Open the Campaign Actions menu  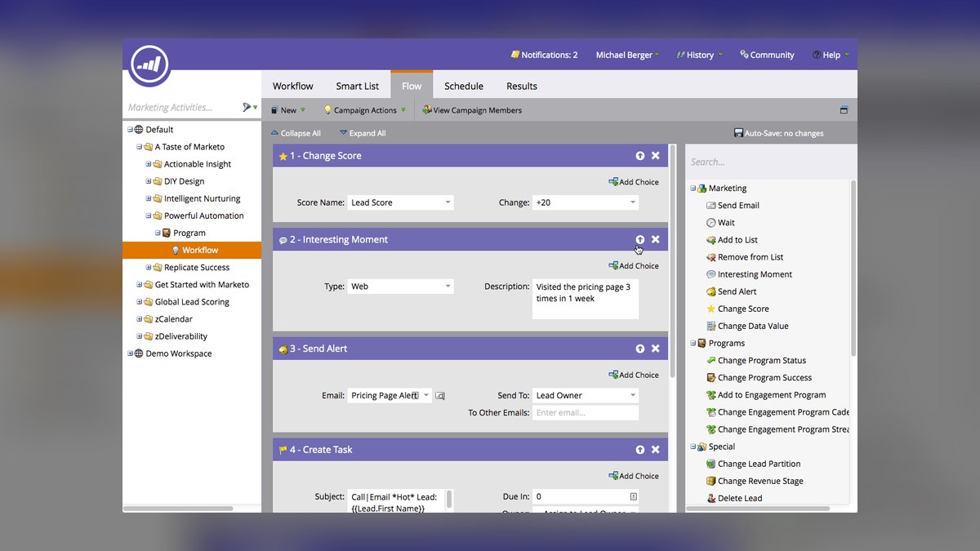click(x=365, y=110)
